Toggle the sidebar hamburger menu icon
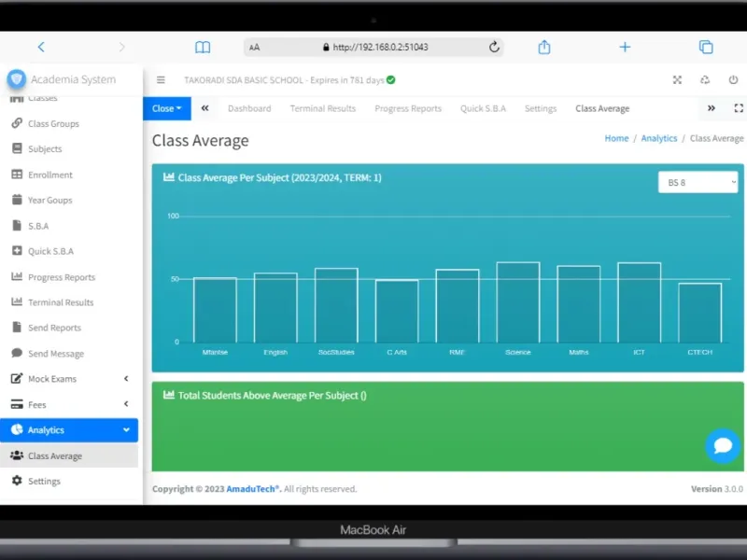747x560 pixels. pyautogui.click(x=161, y=80)
